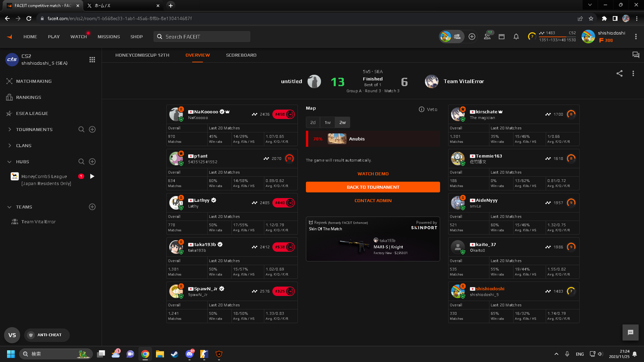Click BACK TO TOURNAMENT button

373,187
